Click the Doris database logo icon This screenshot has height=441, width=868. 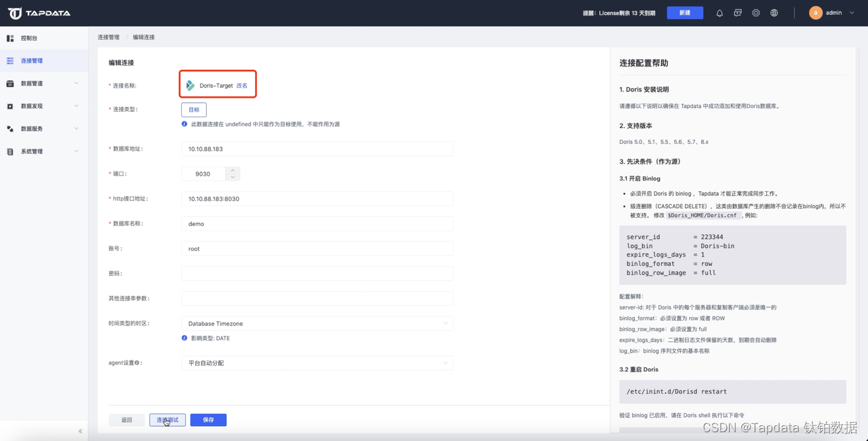191,85
